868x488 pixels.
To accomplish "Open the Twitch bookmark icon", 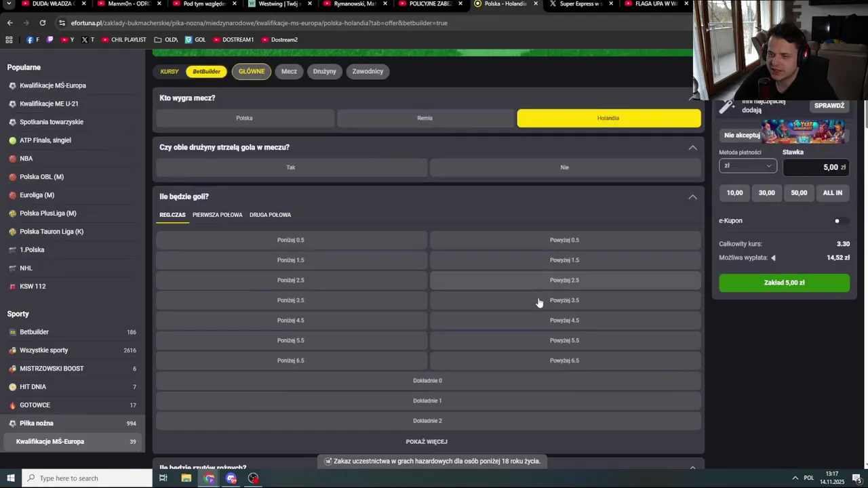I will (x=50, y=40).
